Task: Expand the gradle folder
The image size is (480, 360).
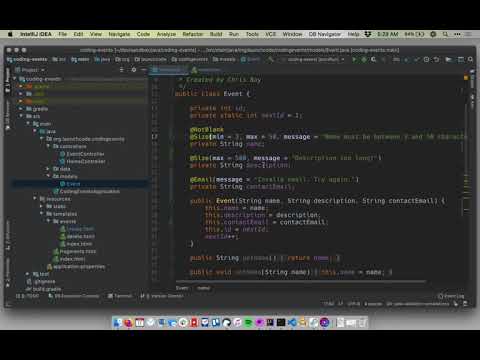Action: click(x=21, y=109)
